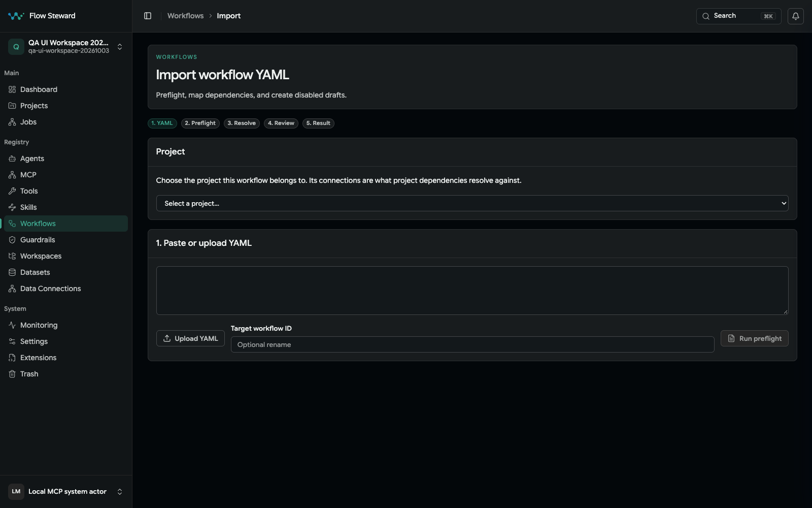Open the Monitoring page label
The image size is (812, 508).
coord(39,325)
